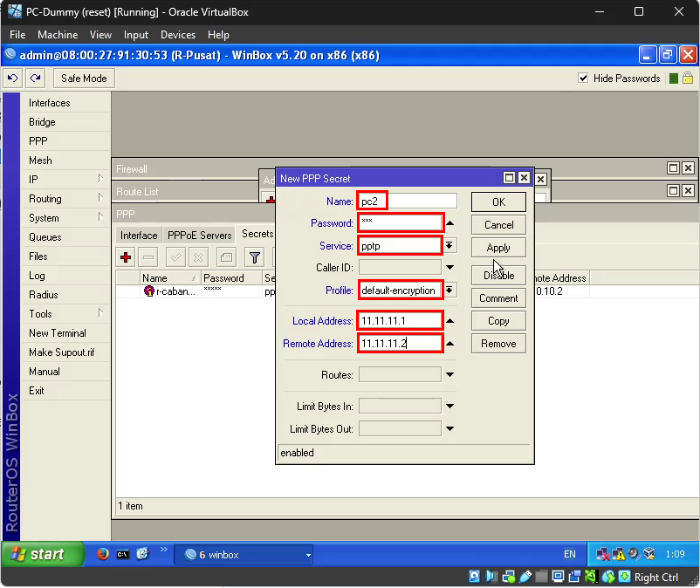The height and width of the screenshot is (588, 700).
Task: Expand the Limit Bytes In arrow
Action: (450, 406)
